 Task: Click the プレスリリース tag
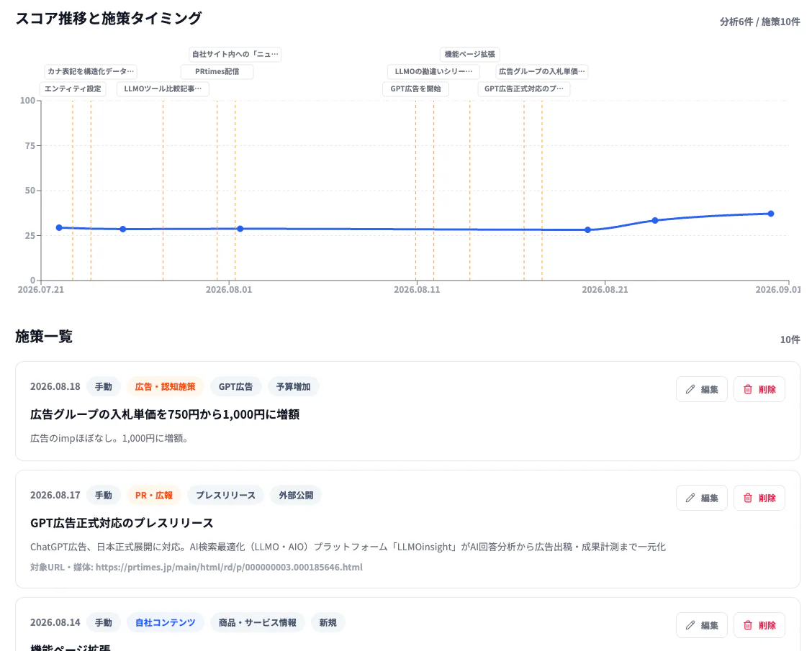click(x=226, y=495)
